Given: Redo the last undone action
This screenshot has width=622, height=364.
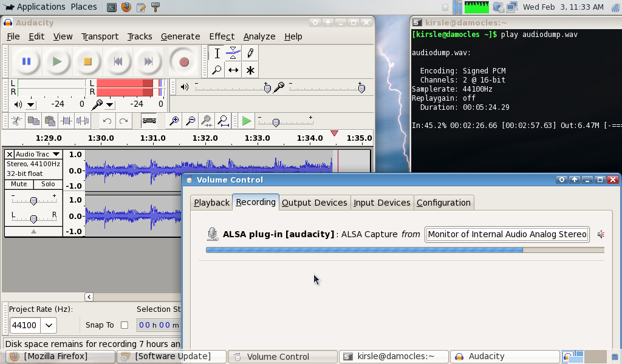Looking at the screenshot, I should click(123, 121).
